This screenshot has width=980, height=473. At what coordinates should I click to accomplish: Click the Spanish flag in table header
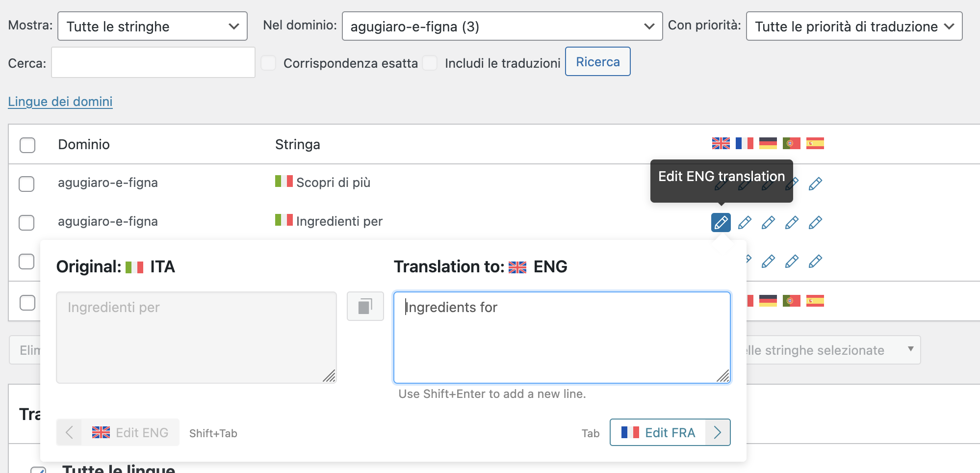point(815,143)
